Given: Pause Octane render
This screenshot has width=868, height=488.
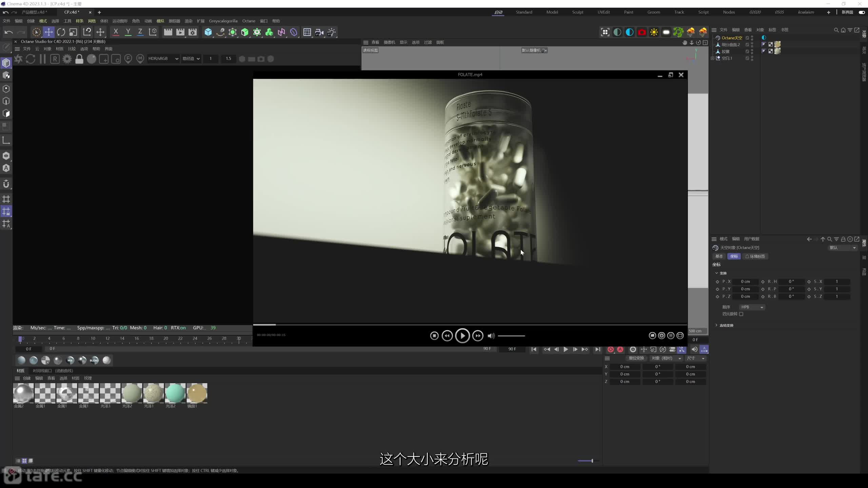Looking at the screenshot, I should [x=43, y=59].
